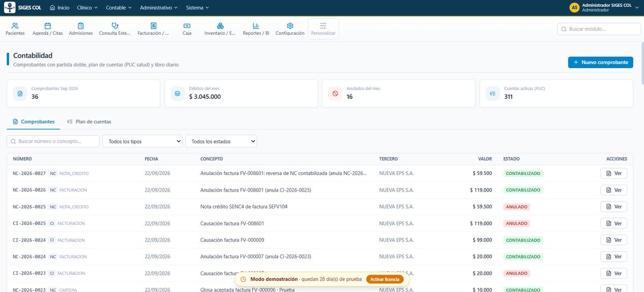Open the Caja cash icon
This screenshot has width=644, height=292.
[x=187, y=26]
